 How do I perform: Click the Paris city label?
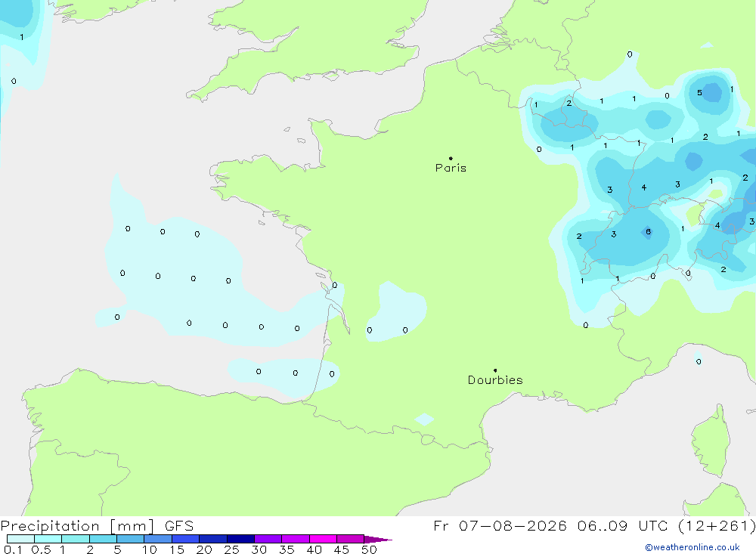coord(451,168)
